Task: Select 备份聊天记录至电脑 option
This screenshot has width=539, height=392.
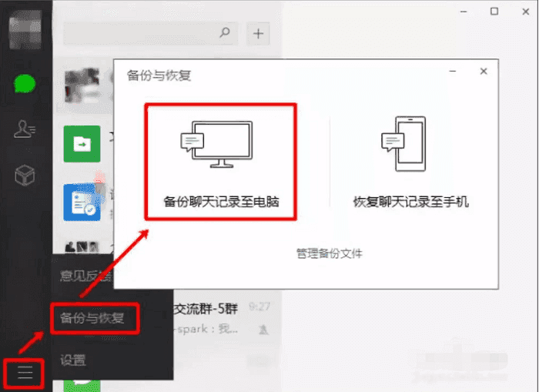Action: click(x=221, y=162)
